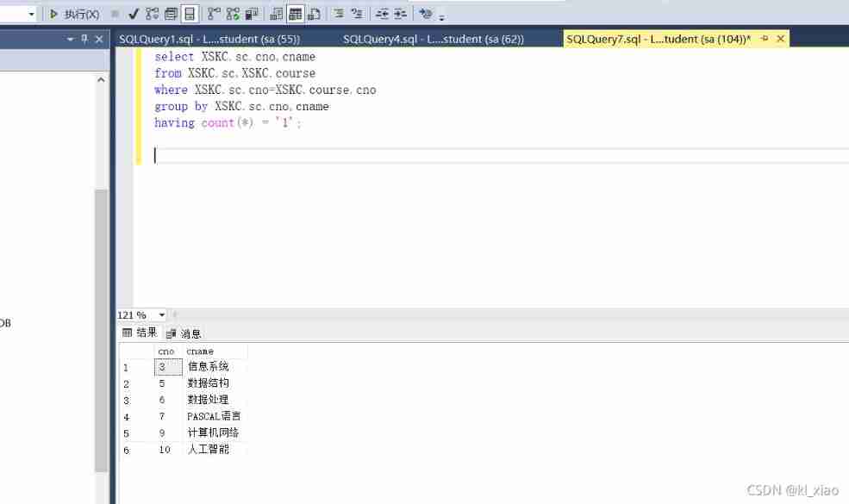Open the 消息 messages tab
The image size is (849, 504).
click(x=189, y=333)
